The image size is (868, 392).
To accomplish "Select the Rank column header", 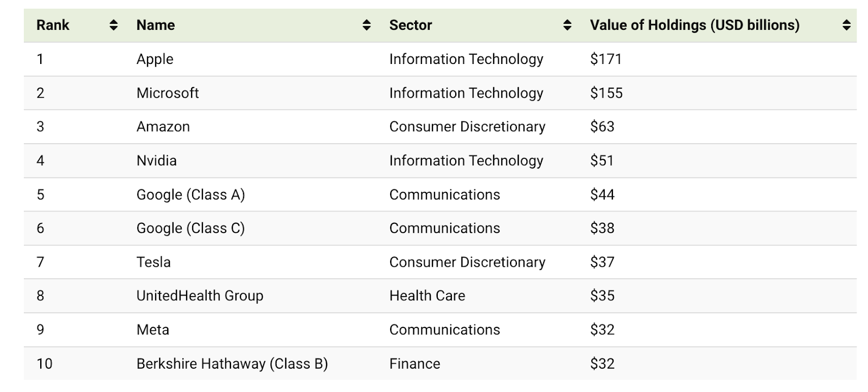I will tap(53, 24).
